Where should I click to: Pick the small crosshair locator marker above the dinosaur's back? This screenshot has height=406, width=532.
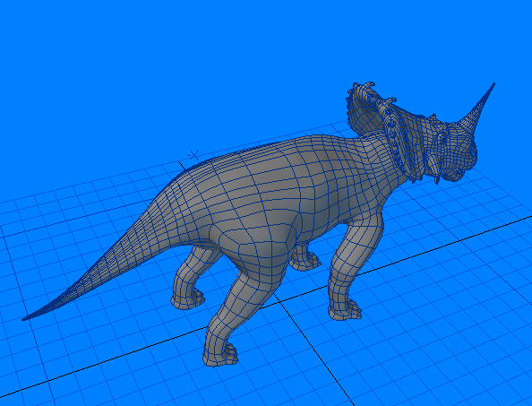(193, 155)
